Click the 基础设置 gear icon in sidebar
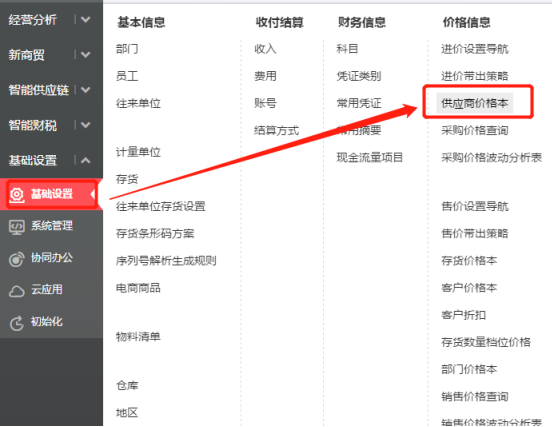 click(x=17, y=195)
